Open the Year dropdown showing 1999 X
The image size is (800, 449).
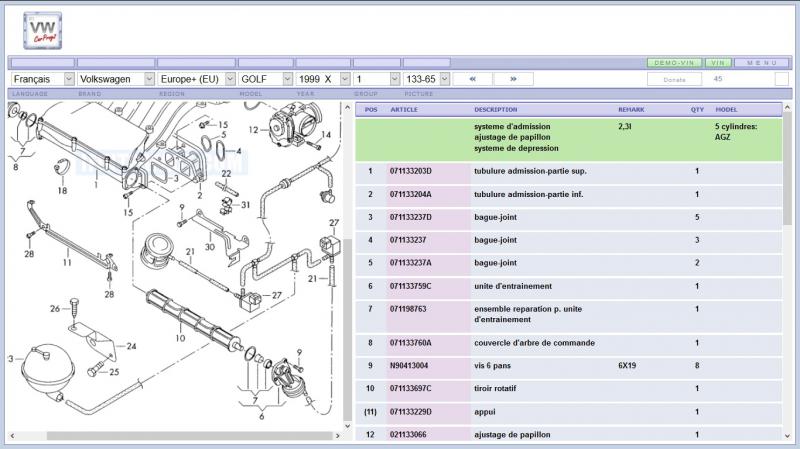323,79
